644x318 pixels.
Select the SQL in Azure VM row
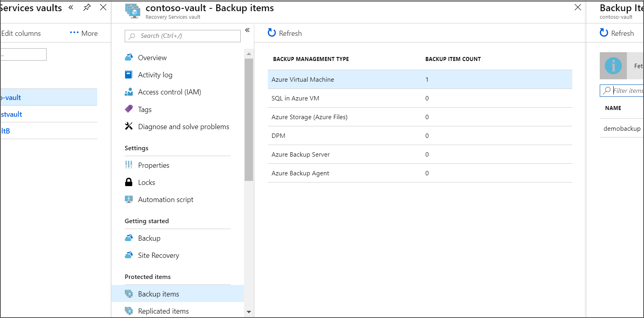pyautogui.click(x=420, y=98)
